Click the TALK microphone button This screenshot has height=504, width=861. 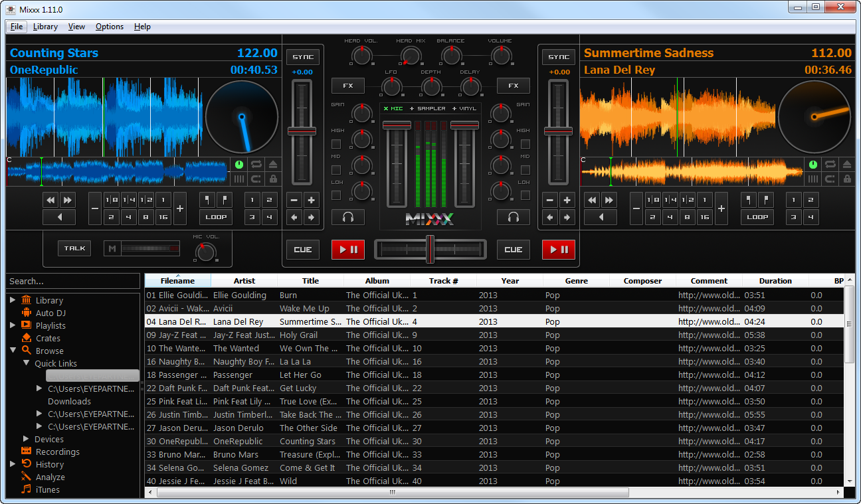click(x=74, y=248)
